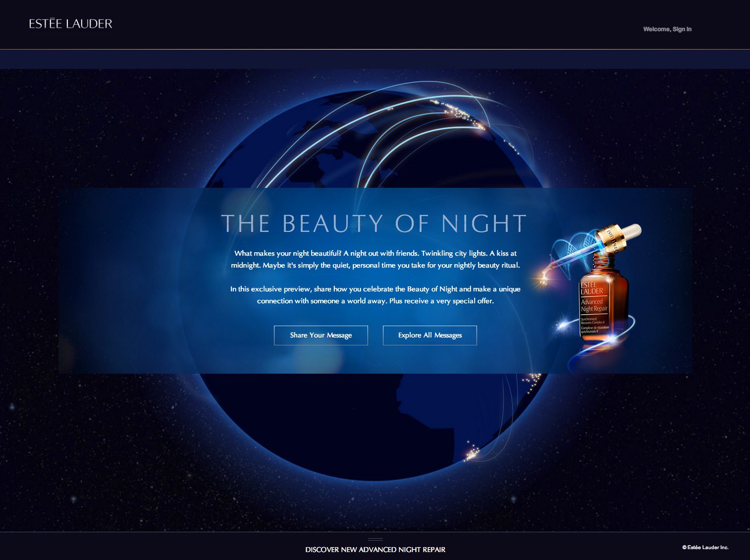Screen dimensions: 750x560
Task: Click The Beauty of Night heading
Action: click(x=374, y=224)
